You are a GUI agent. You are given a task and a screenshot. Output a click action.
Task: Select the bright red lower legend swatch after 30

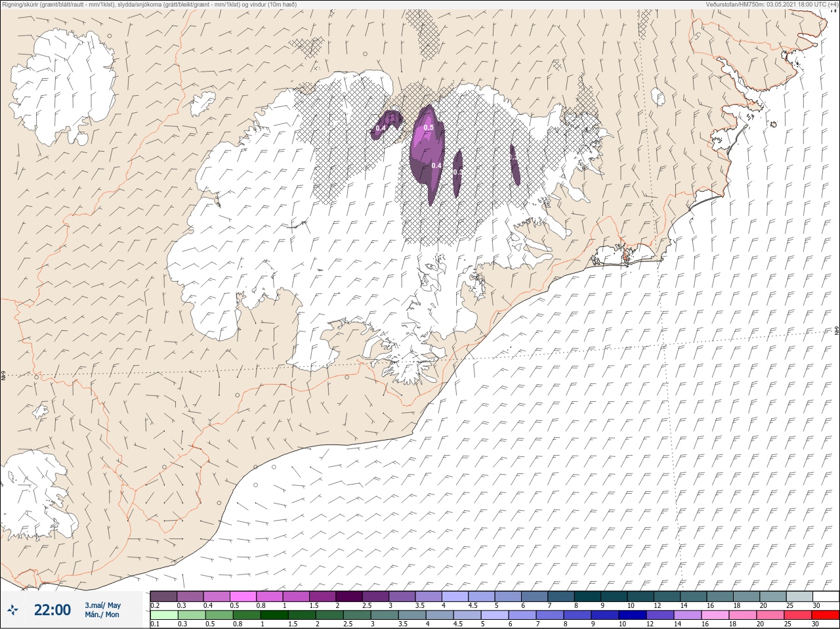pos(826,615)
